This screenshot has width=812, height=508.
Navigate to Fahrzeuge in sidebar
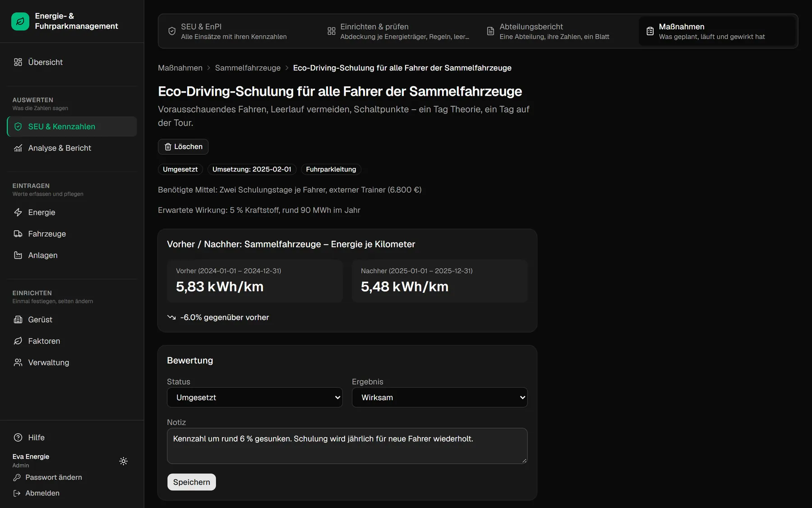coord(72,234)
